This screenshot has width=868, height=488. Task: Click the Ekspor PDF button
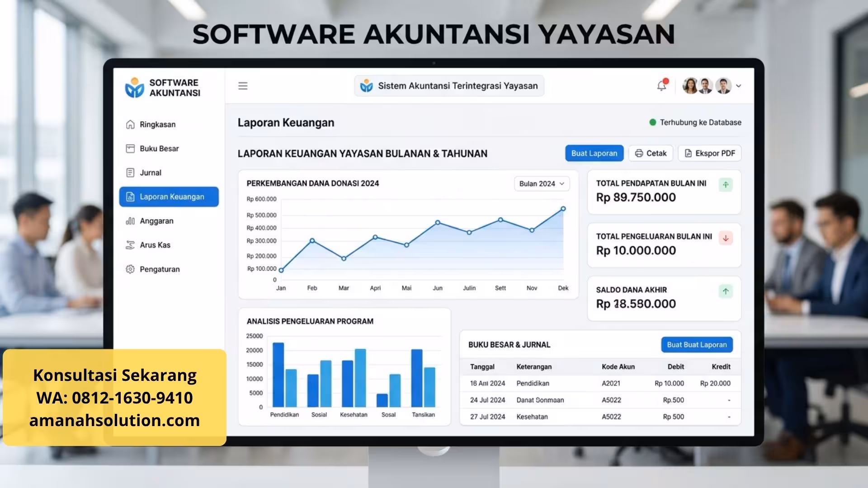[x=710, y=153]
